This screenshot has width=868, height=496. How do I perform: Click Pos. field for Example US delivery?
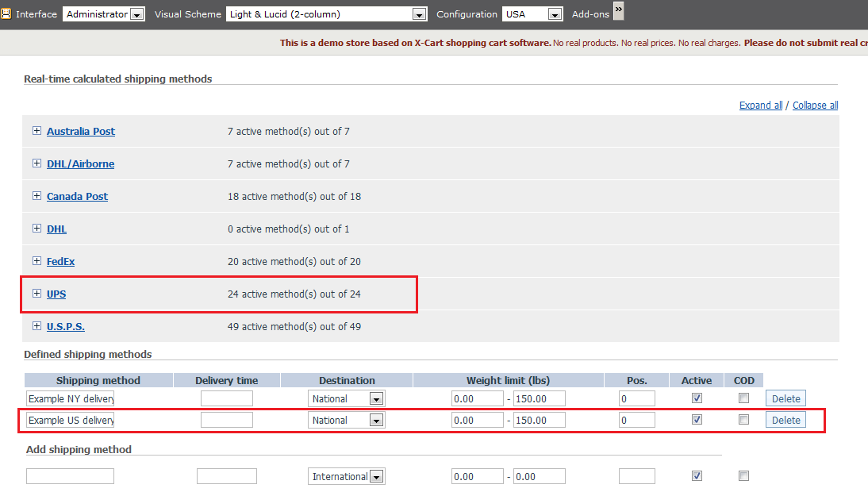point(636,420)
